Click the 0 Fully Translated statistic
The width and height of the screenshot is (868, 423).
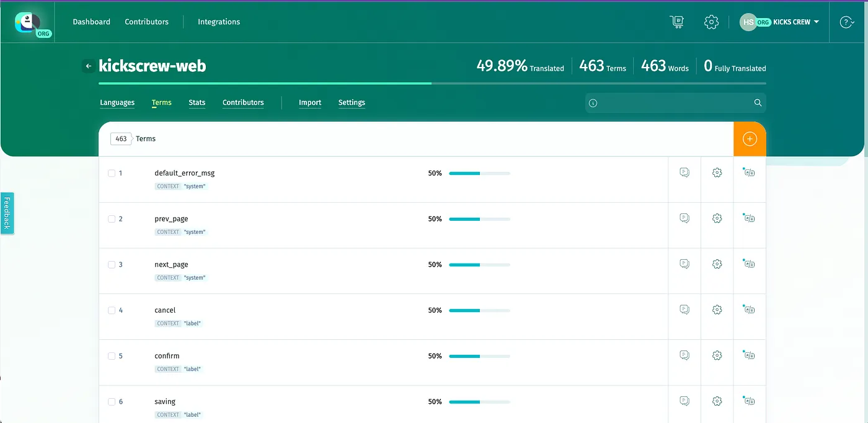point(735,66)
